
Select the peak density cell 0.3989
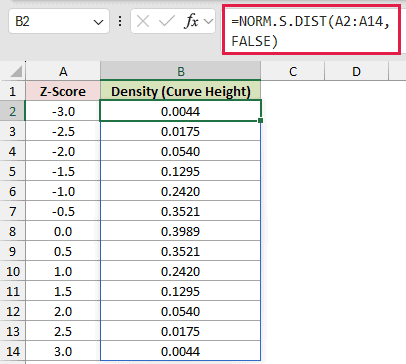(x=181, y=231)
